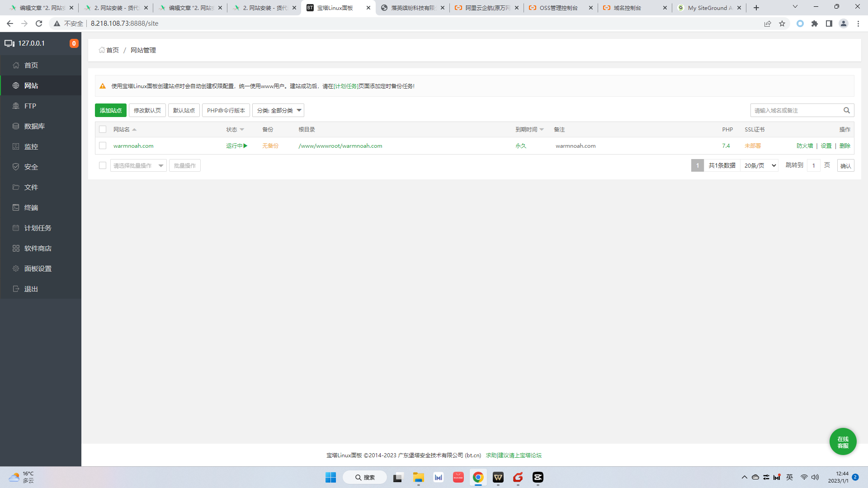Click the home icon in the breadcrumb
Screen dimensions: 868x488
(x=102, y=50)
